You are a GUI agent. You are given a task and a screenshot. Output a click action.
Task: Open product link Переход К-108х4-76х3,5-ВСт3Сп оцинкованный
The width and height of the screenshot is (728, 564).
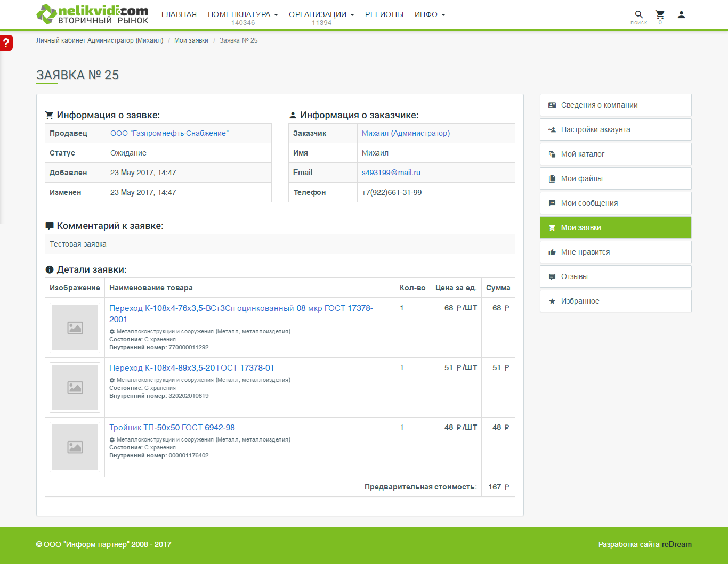241,314
